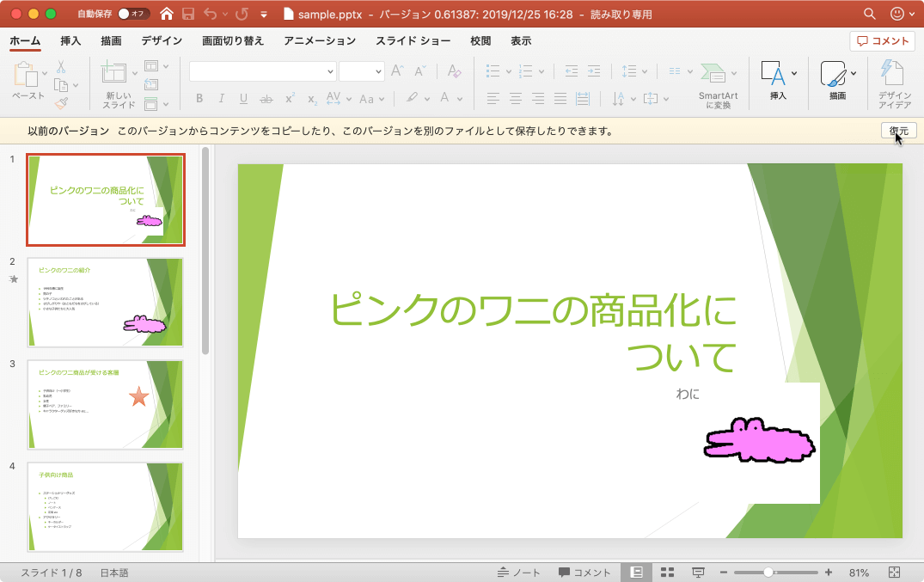Toggle Comments pane in status bar
Screen dimensions: 924x582
[584, 572]
